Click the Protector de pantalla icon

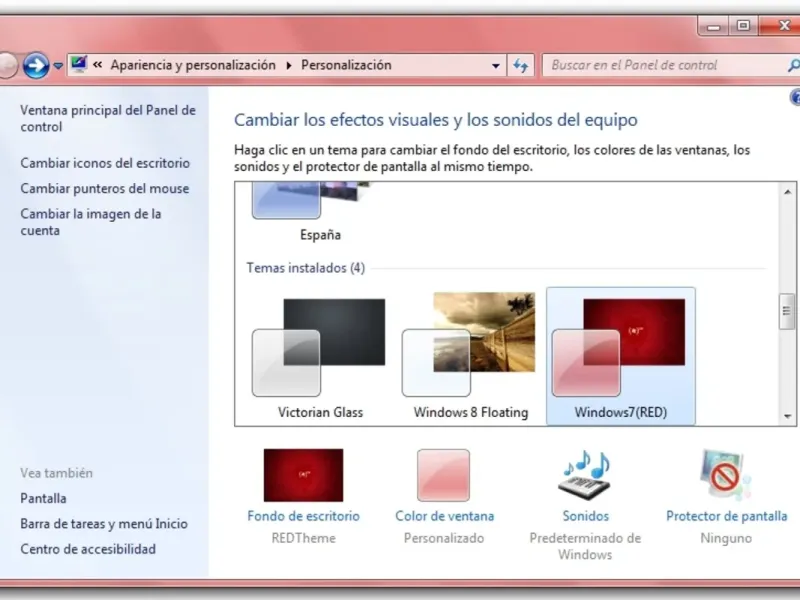point(725,475)
